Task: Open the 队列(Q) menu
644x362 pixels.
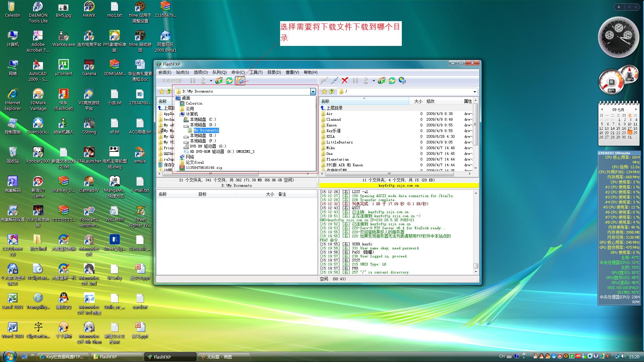Action: coord(219,72)
